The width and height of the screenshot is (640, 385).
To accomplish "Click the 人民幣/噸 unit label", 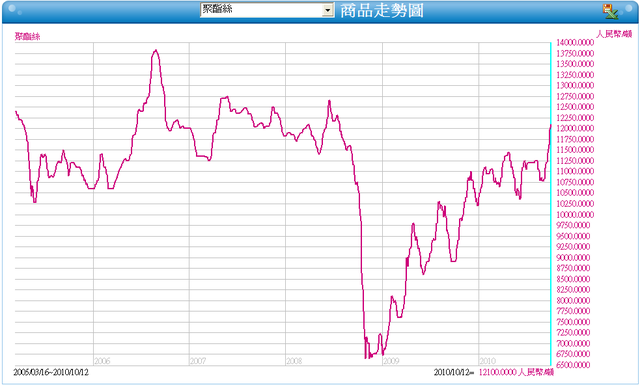I will [614, 34].
